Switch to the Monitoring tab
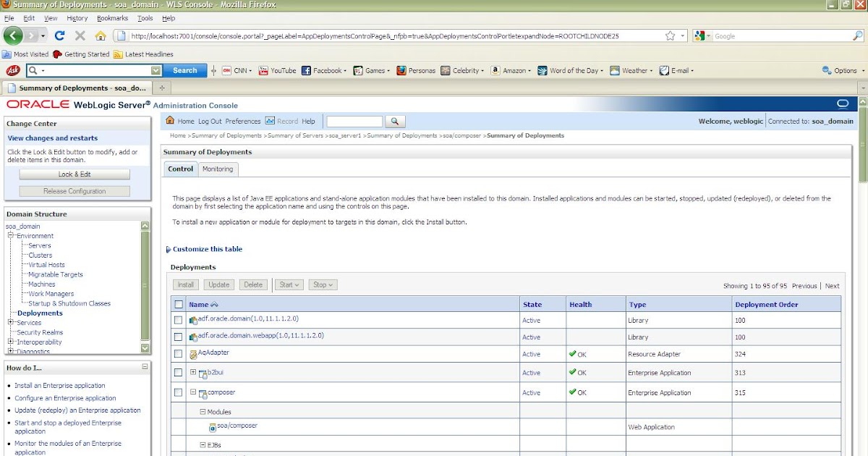The width and height of the screenshot is (868, 456). (218, 169)
